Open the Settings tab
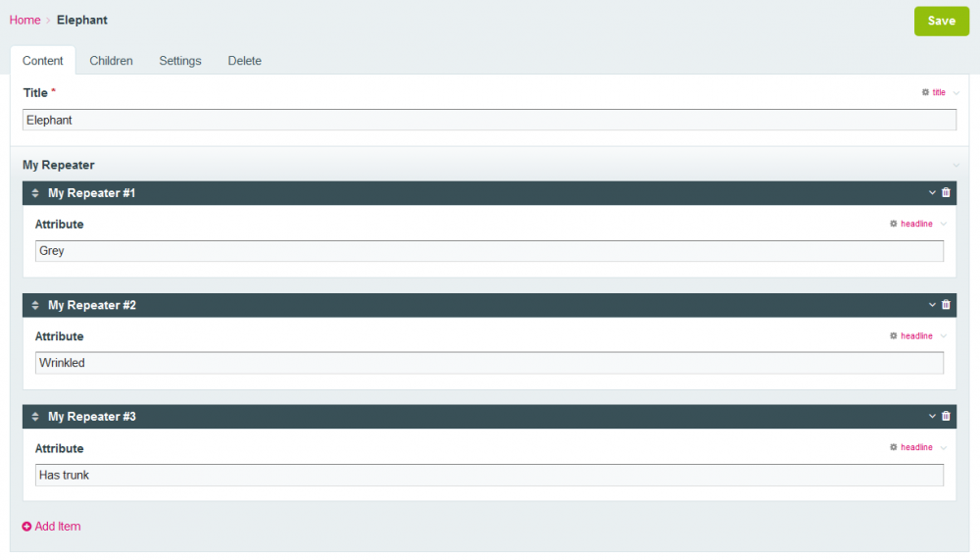 click(x=180, y=61)
